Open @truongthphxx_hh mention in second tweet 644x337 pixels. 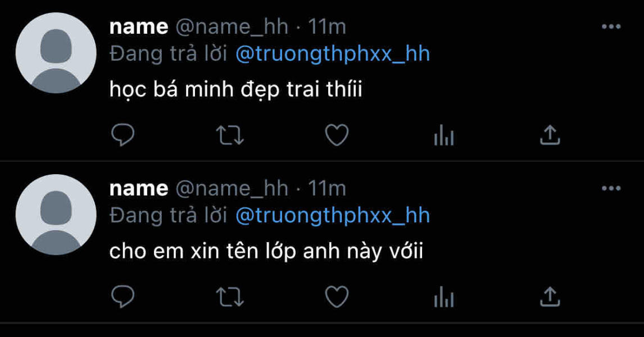[333, 216]
